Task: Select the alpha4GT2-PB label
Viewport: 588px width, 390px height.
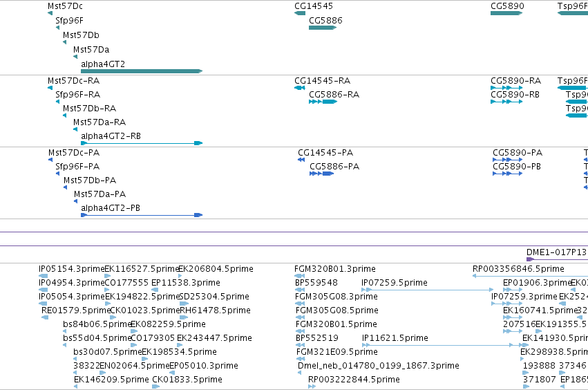Action: click(111, 208)
